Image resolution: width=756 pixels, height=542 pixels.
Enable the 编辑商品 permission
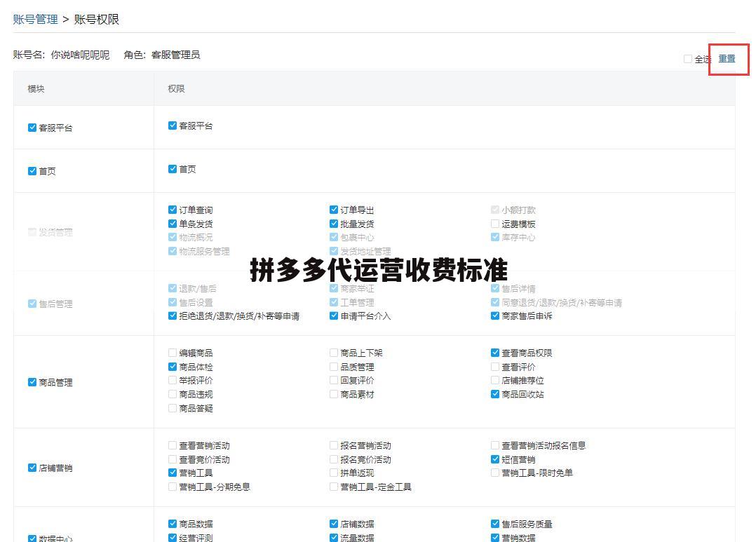[x=172, y=353]
